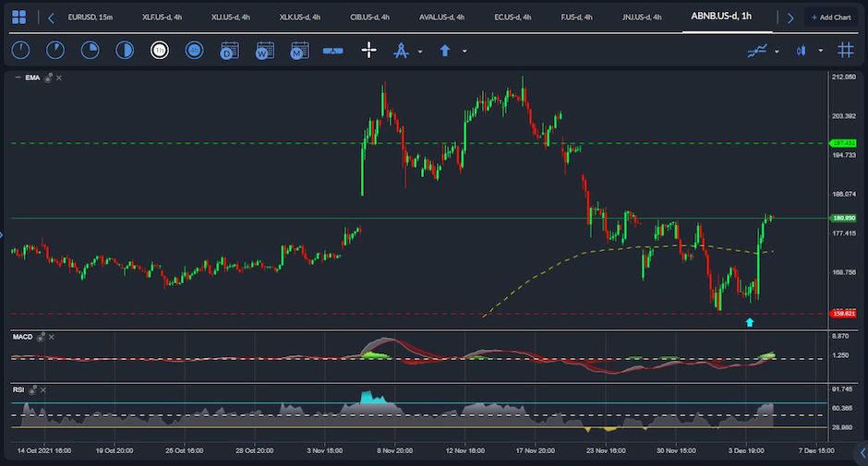Switch to the CIB.US-d, 4h tab
Image resolution: width=868 pixels, height=466 pixels.
(x=369, y=17)
